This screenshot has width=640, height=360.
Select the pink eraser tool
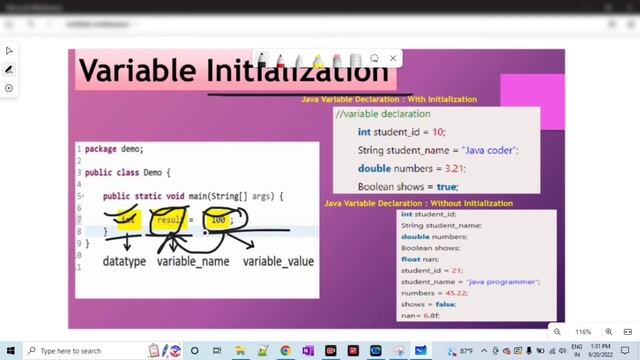click(x=337, y=60)
